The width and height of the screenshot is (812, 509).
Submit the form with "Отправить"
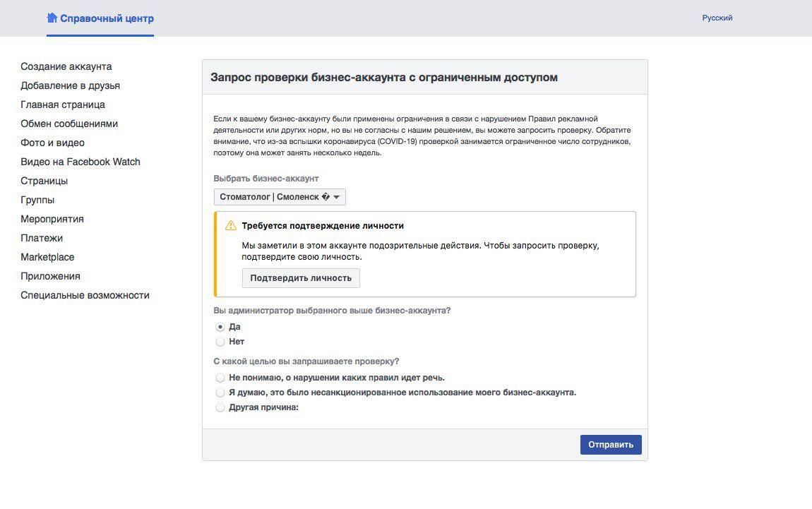click(611, 445)
